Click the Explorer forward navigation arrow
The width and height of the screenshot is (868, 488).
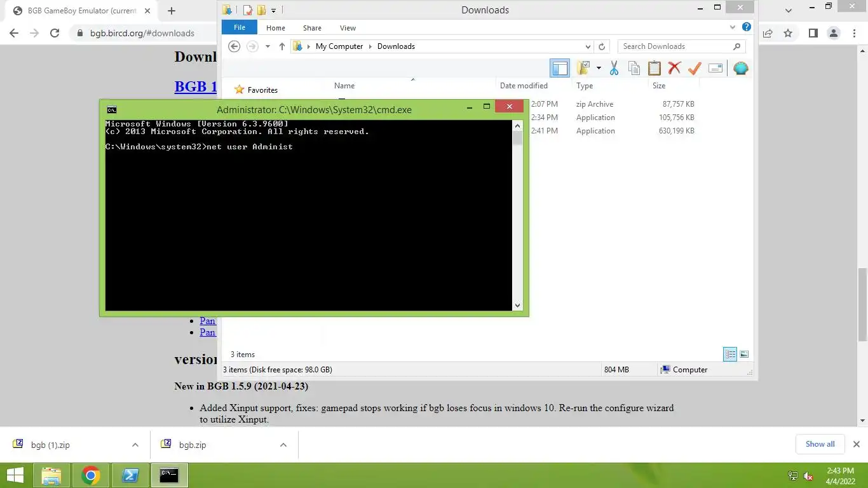(252, 46)
